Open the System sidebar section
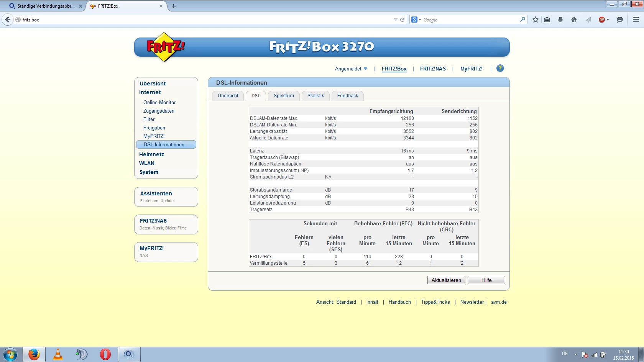The height and width of the screenshot is (362, 644). (x=149, y=172)
